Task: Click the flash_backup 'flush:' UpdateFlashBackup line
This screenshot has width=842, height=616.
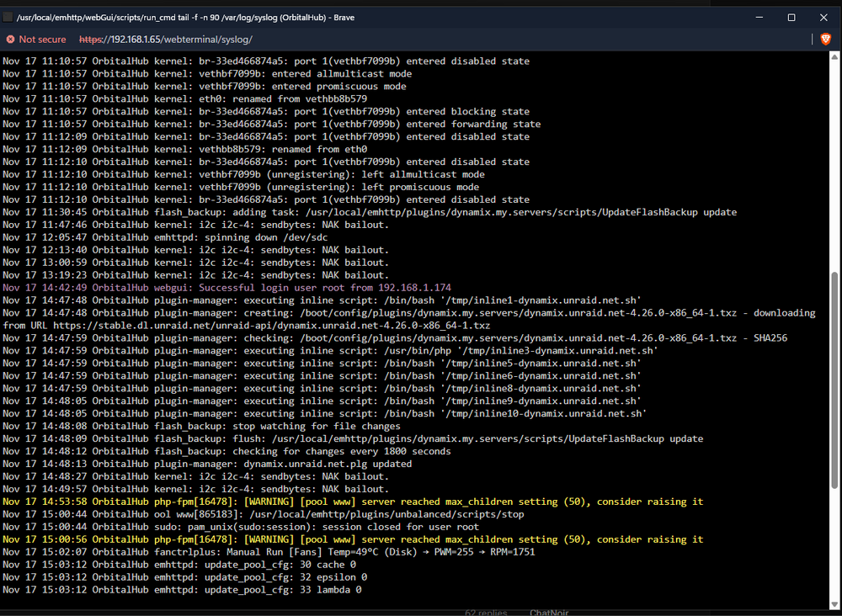Action: (353, 438)
